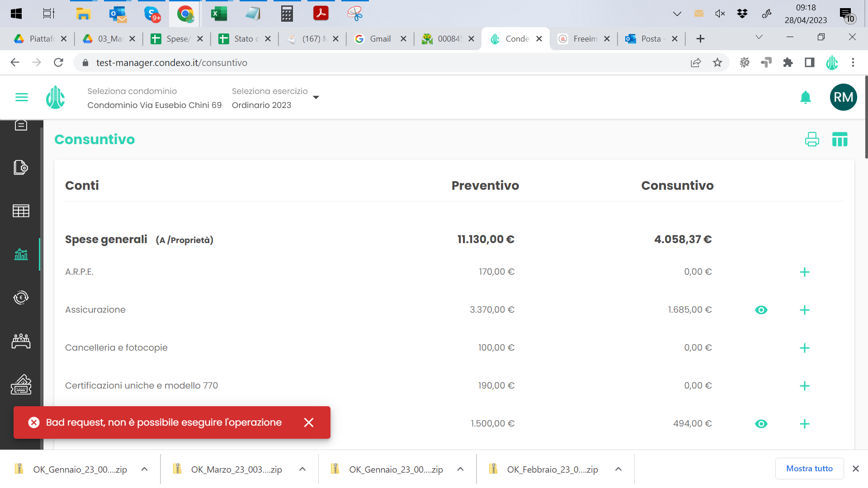The width and height of the screenshot is (868, 488).
Task: Click the cash register sidebar icon
Action: tap(21, 385)
